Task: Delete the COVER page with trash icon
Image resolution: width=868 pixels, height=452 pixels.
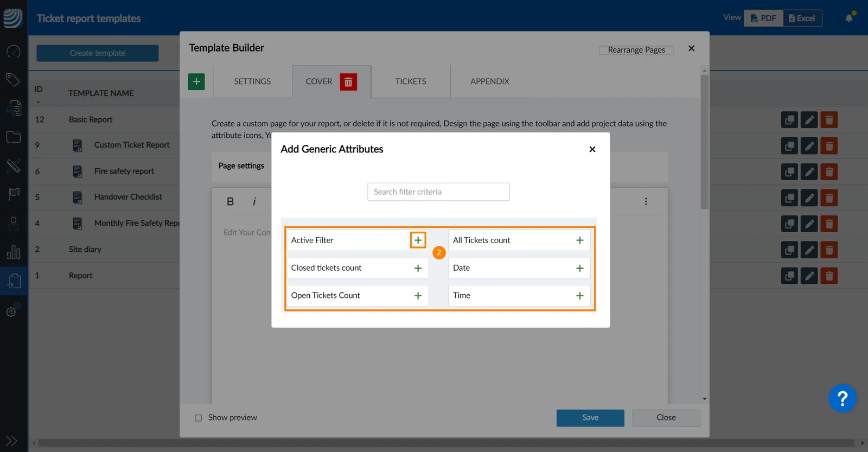Action: [348, 82]
